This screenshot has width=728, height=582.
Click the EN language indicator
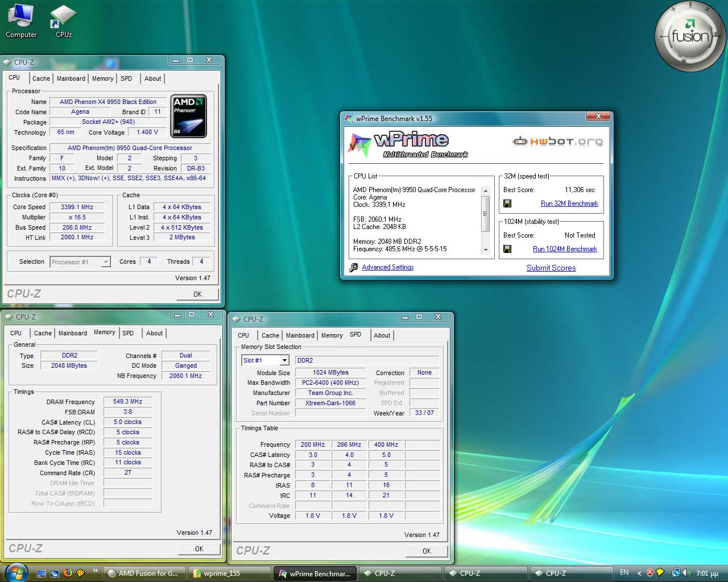click(x=624, y=572)
